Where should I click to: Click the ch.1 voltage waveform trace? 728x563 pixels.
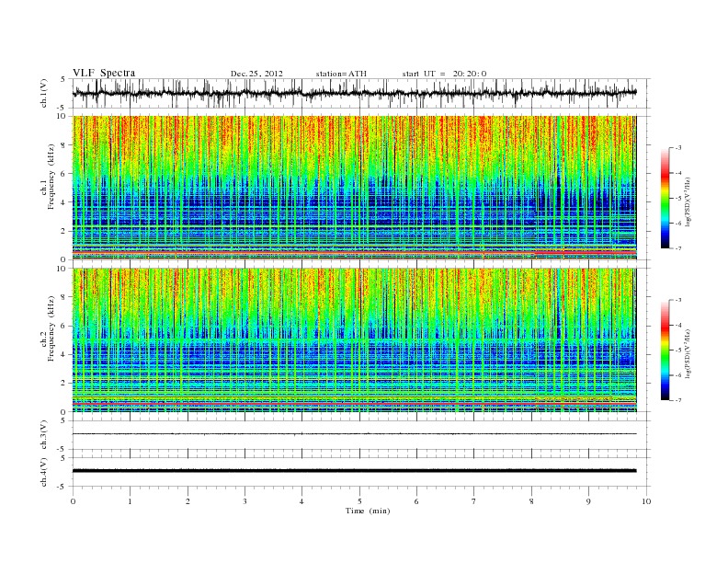click(x=354, y=93)
